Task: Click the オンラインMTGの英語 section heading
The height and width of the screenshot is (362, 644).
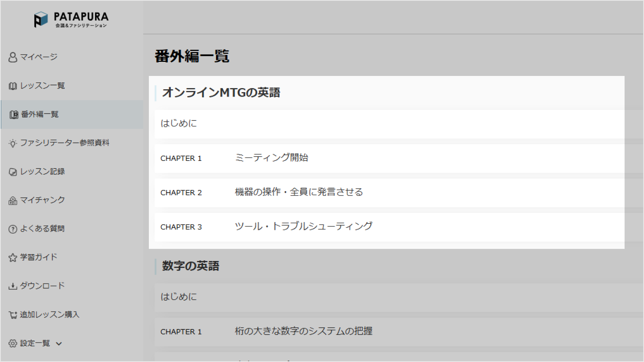Action: [221, 93]
